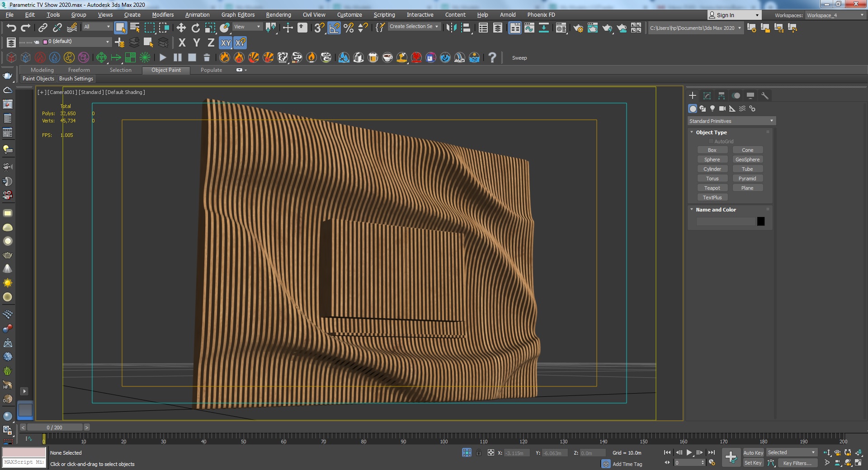
Task: Toggle the selection lock padlock
Action: point(479,453)
